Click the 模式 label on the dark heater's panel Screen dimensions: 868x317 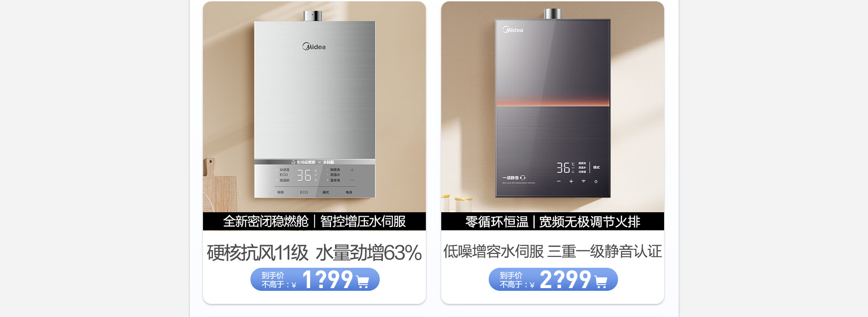(x=596, y=168)
